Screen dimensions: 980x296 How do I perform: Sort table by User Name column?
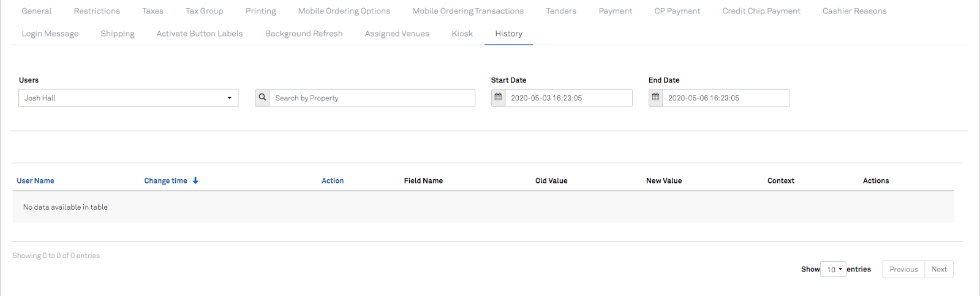point(36,181)
